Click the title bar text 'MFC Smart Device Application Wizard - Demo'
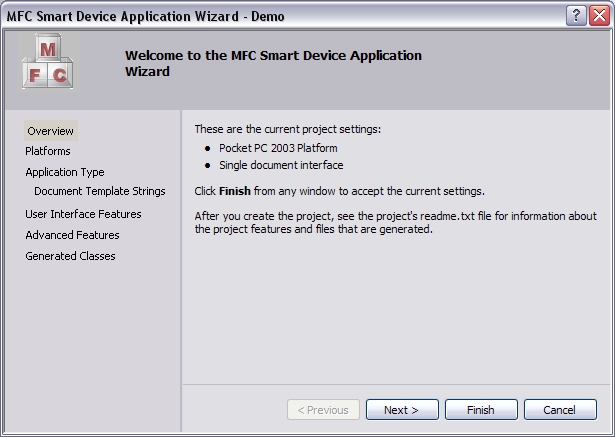Viewport: 615px width, 437px height. (146, 16)
